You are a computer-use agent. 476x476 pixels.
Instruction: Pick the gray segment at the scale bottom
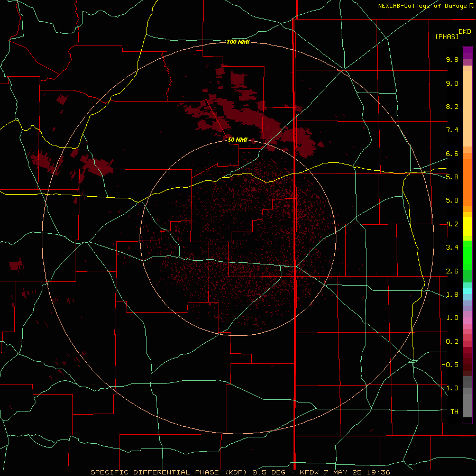467,405
